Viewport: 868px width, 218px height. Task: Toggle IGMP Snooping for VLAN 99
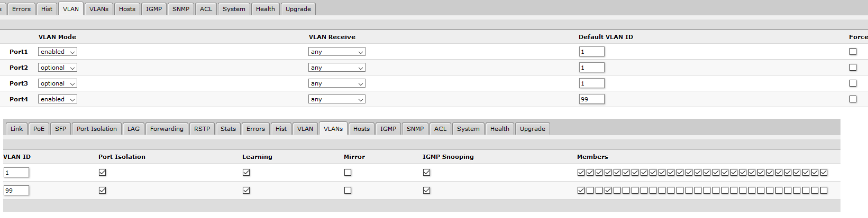tap(426, 191)
